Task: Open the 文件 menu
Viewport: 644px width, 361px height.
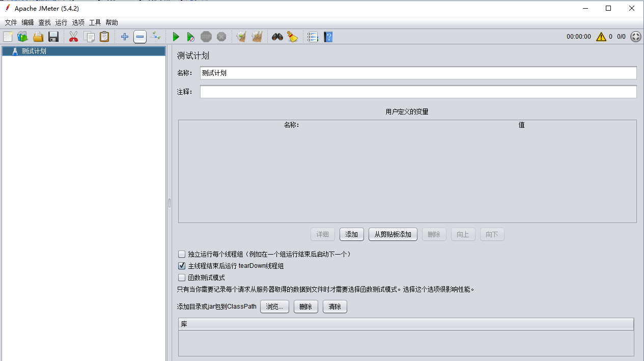Action: pyautogui.click(x=11, y=22)
